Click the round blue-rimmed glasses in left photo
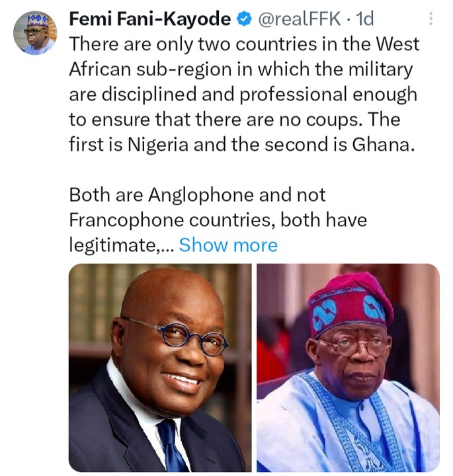 (x=175, y=334)
